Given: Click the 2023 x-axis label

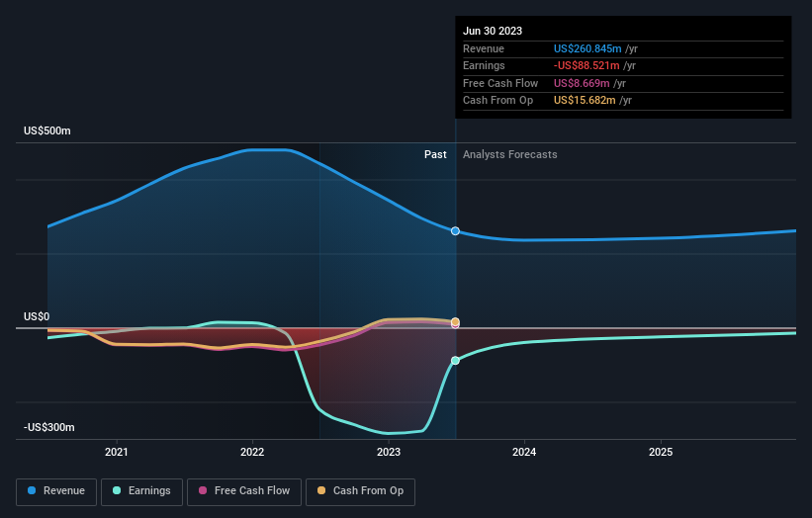Looking at the screenshot, I should point(389,452).
